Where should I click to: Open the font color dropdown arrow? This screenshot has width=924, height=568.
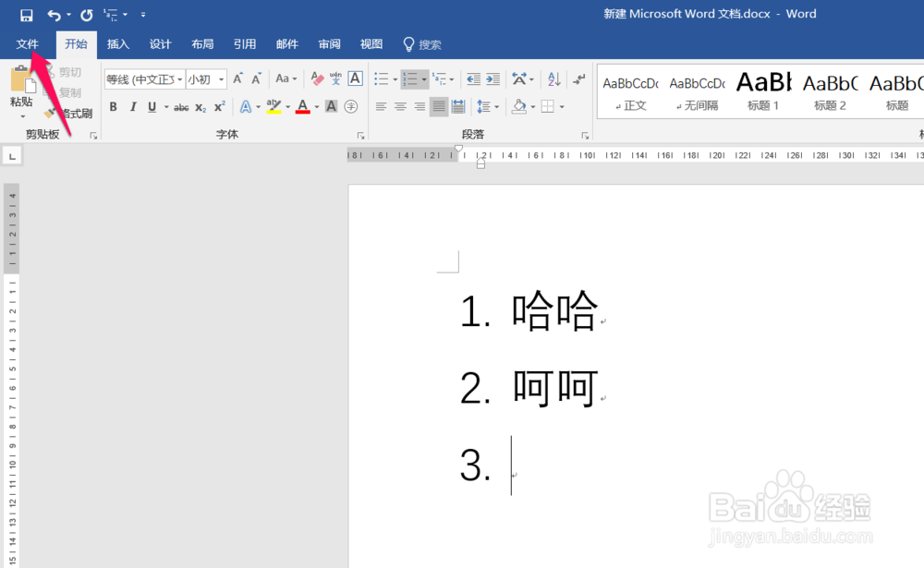tap(316, 107)
